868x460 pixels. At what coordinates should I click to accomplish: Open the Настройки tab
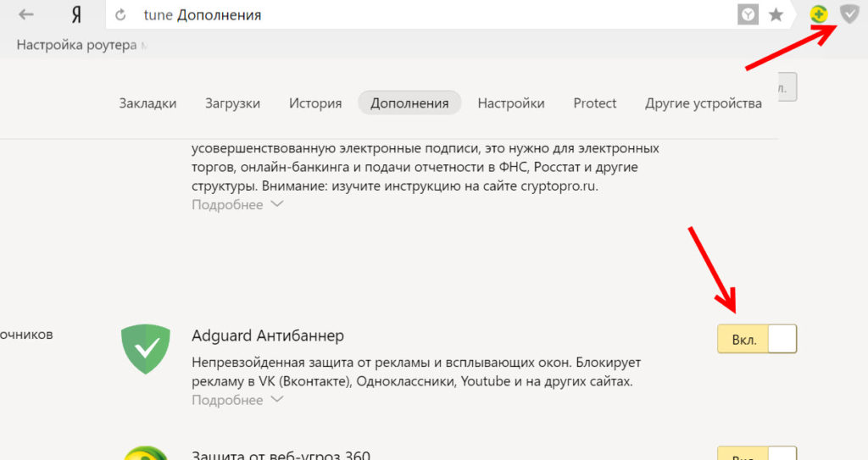(x=511, y=103)
